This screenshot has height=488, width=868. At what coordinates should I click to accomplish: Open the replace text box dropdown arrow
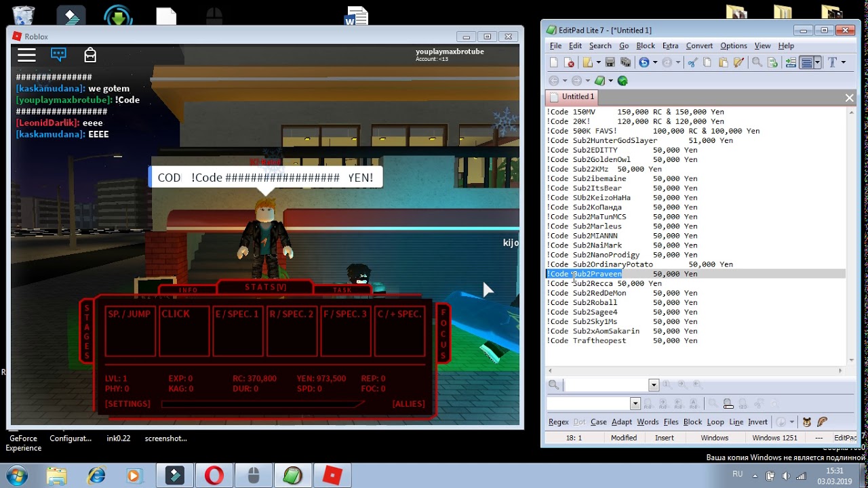coord(635,404)
